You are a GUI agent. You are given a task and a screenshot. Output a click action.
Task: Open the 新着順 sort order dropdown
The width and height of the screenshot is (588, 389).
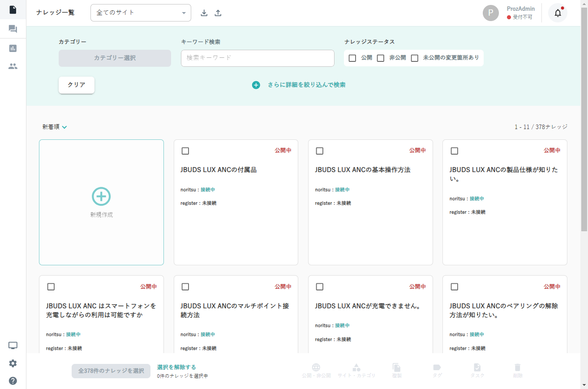click(55, 127)
